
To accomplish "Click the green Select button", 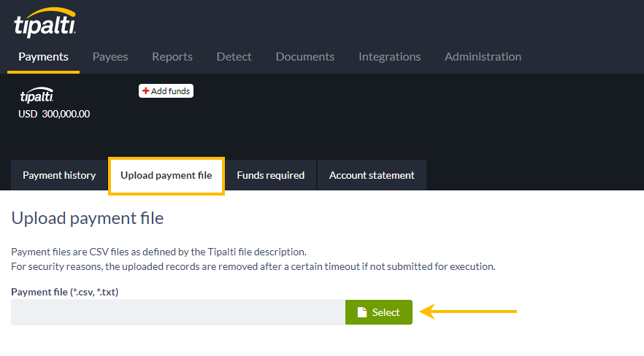I will (379, 312).
